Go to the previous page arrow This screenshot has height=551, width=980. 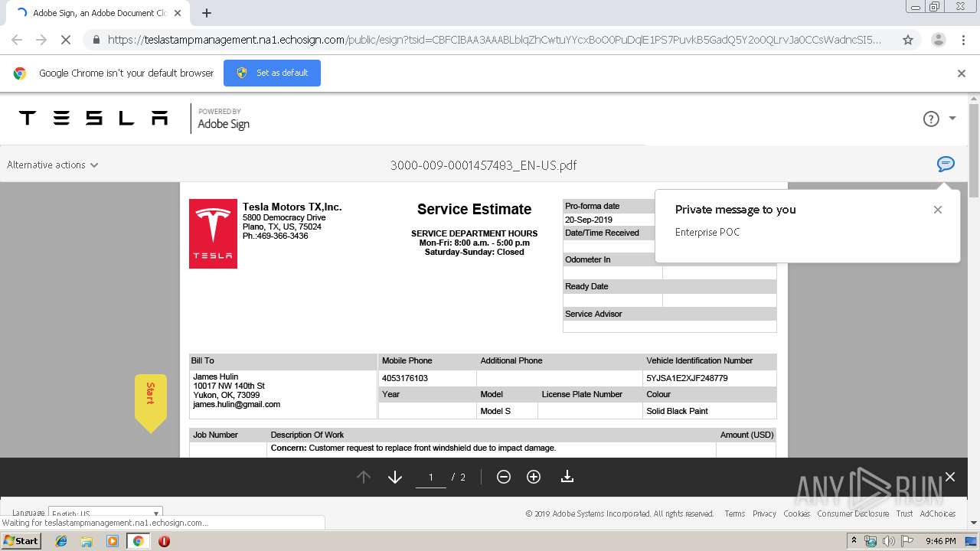[x=364, y=477]
